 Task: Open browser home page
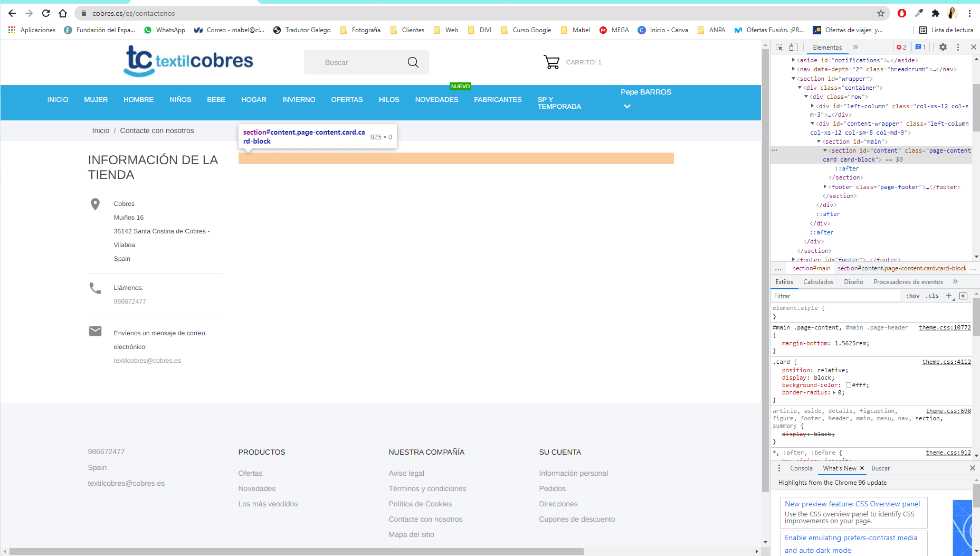63,13
